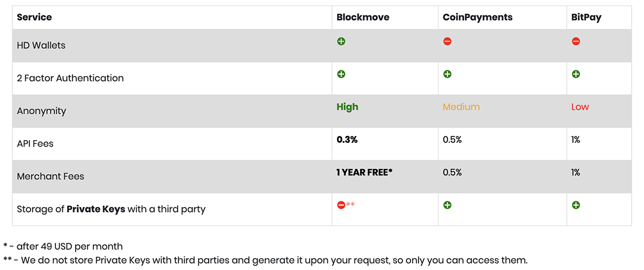Viewport: 644px width, 270px height.
Task: Select the Blockmove column header
Action: (363, 17)
